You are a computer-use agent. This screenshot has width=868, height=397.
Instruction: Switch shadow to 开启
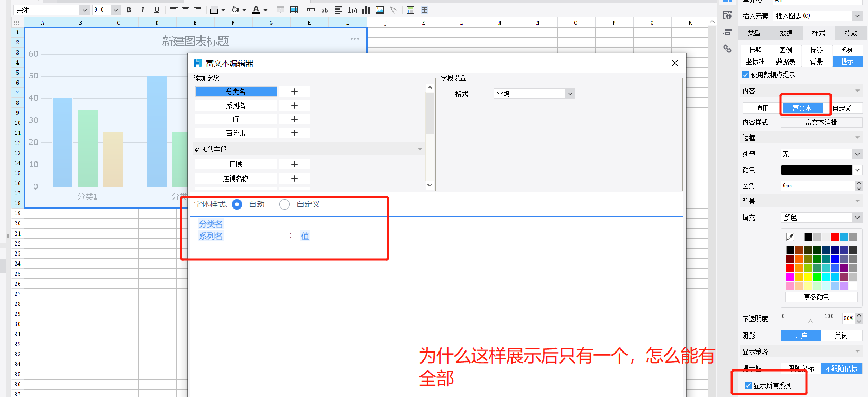801,336
